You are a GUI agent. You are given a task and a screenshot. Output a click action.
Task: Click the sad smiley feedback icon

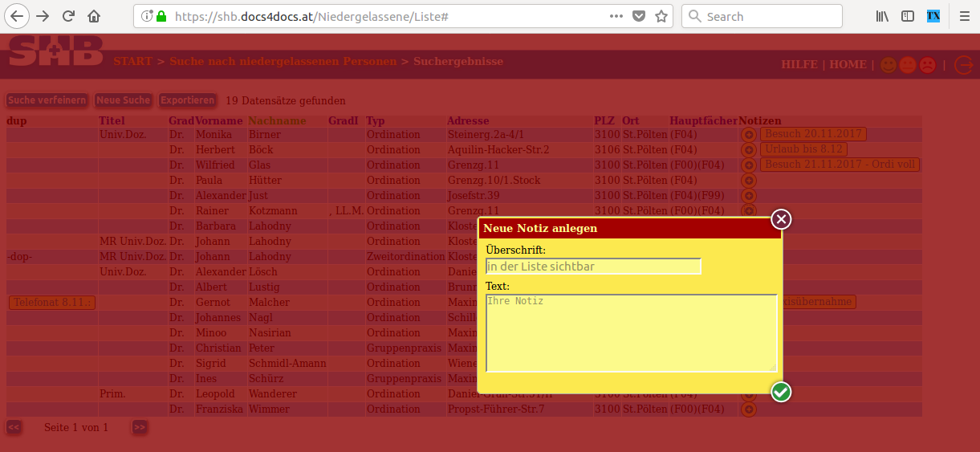[927, 65]
